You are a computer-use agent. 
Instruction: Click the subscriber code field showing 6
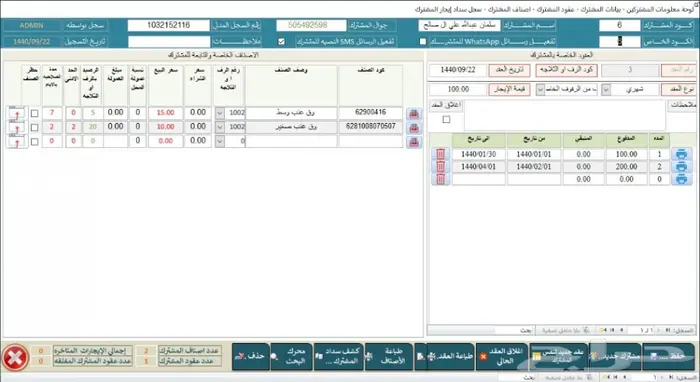pyautogui.click(x=619, y=25)
